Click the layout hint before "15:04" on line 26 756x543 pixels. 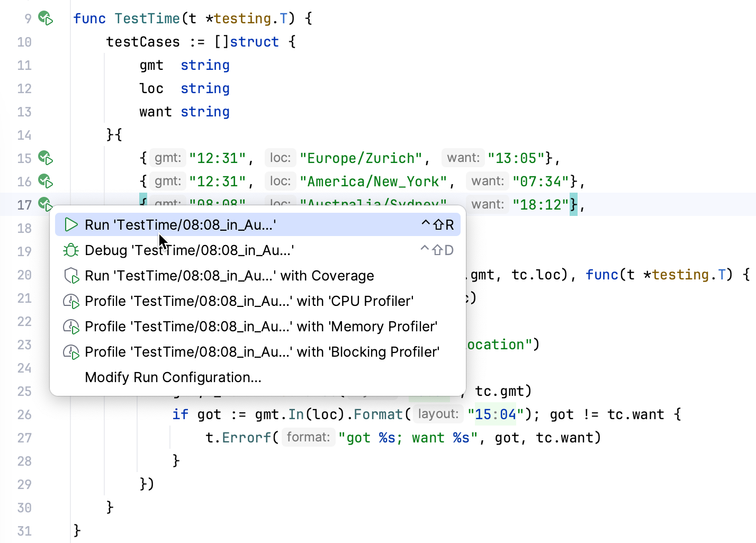[x=437, y=414]
